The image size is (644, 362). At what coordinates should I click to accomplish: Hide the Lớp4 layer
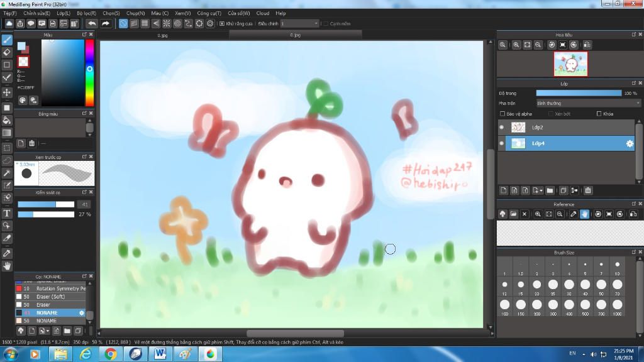501,143
